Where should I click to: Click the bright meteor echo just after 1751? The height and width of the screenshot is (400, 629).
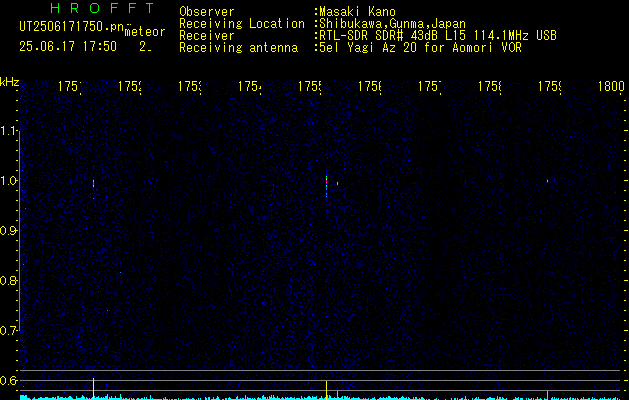(x=93, y=184)
